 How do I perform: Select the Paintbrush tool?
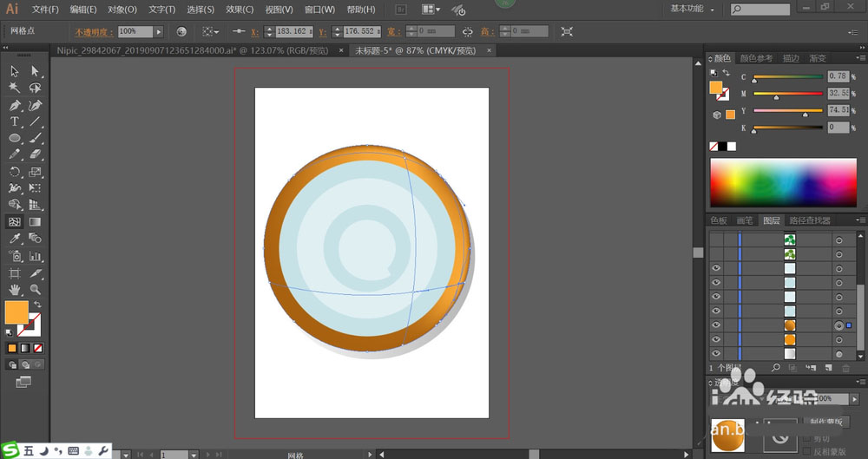(36, 138)
